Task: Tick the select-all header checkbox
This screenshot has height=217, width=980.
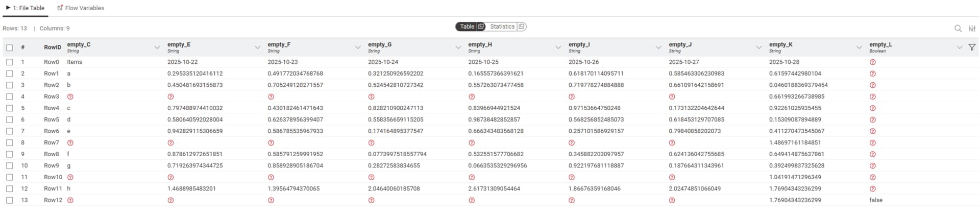Action: pos(10,47)
